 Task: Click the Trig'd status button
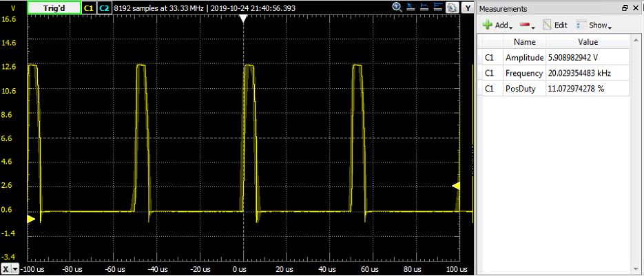point(53,8)
